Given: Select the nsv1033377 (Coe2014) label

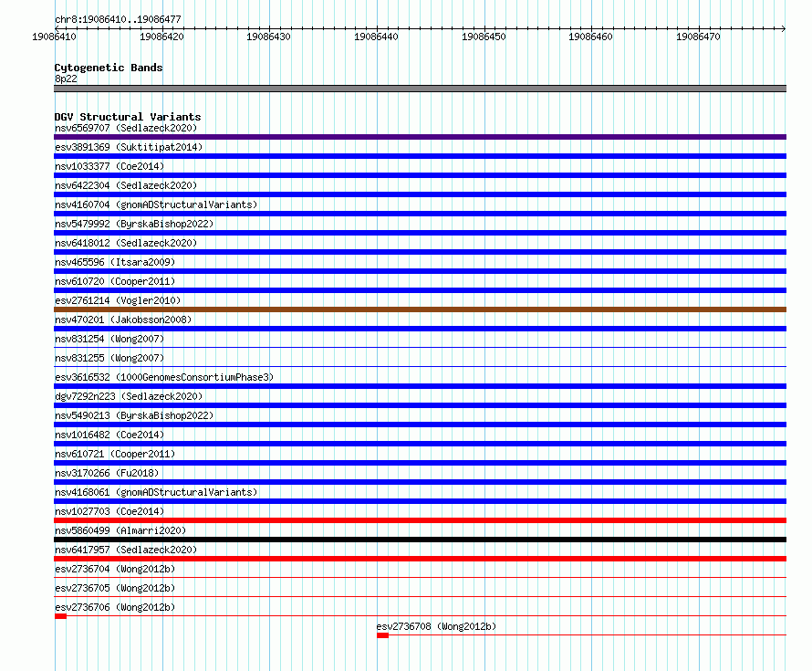Looking at the screenshot, I should click(109, 166).
